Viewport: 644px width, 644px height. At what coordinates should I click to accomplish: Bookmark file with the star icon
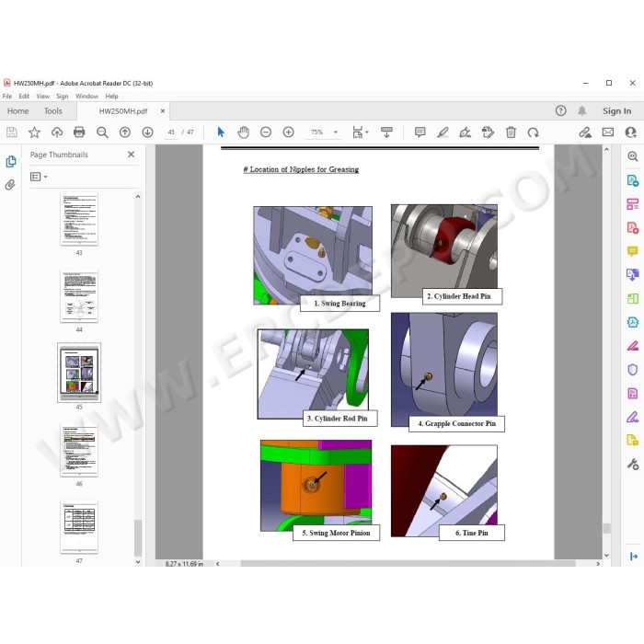34,132
